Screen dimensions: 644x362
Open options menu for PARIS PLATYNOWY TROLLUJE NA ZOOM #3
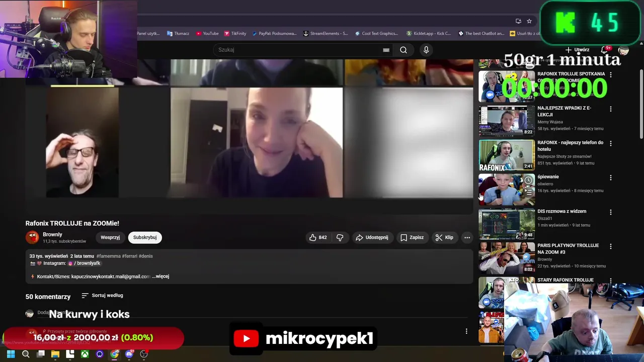[x=611, y=246]
